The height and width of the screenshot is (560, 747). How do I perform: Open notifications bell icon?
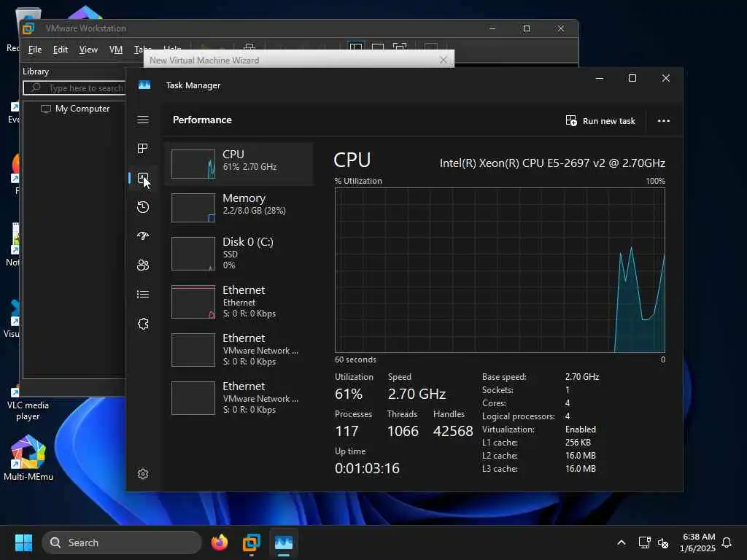[727, 542]
